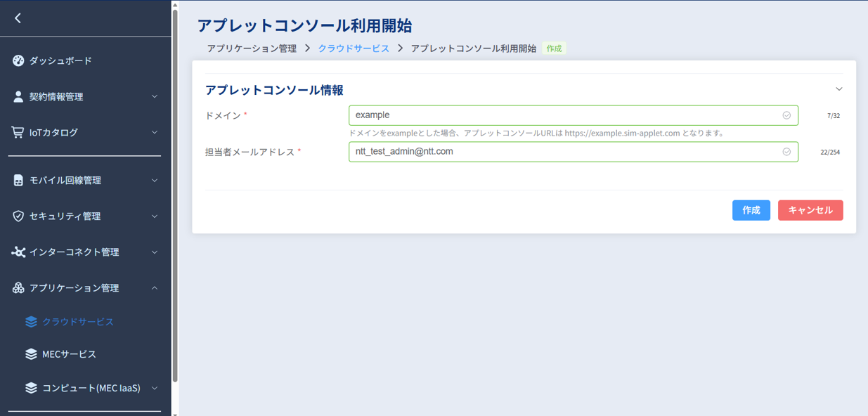868x416 pixels.
Task: Click the インターコネクト管理 network icon
Action: tap(18, 252)
